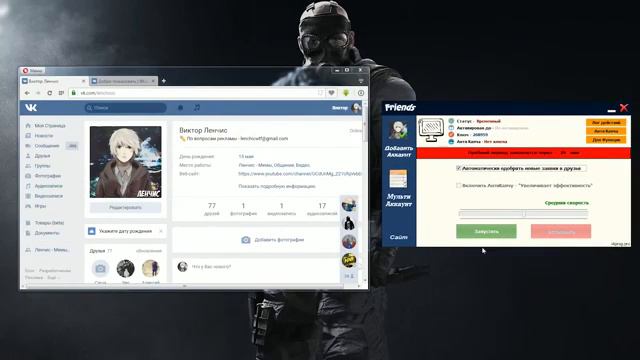Open Opera speed dial grid icon

point(61,93)
